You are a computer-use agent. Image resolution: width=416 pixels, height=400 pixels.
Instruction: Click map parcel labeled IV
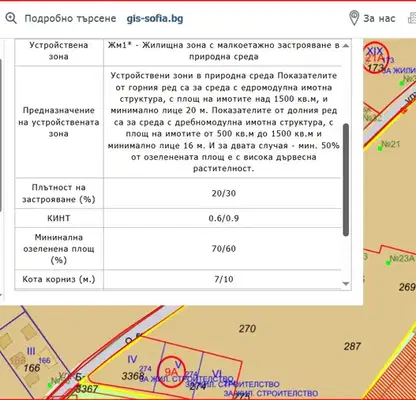click(x=132, y=359)
